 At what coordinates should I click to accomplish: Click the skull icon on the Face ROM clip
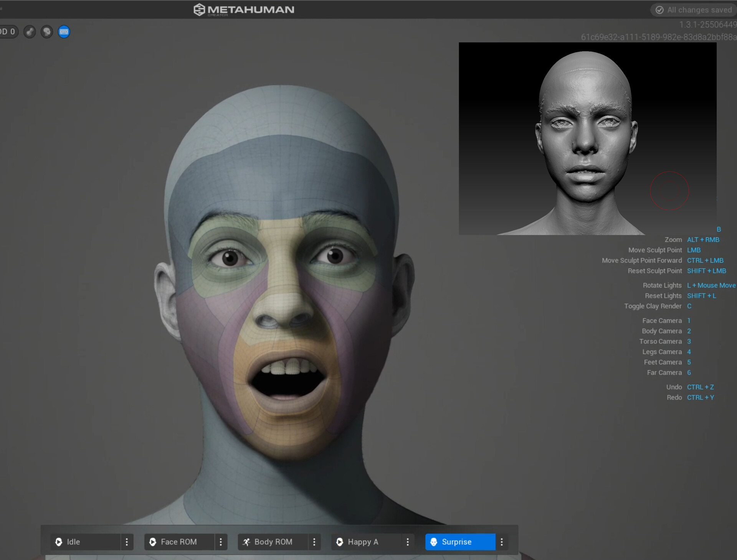click(153, 542)
